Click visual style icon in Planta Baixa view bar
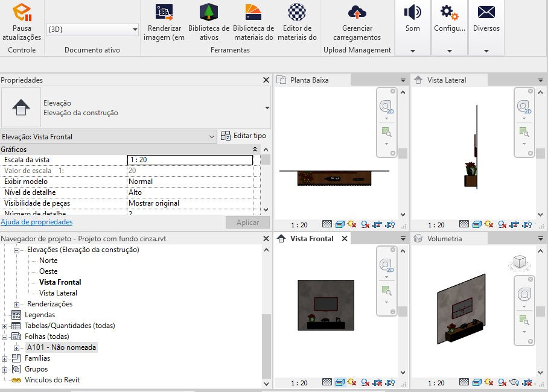This screenshot has height=392, width=548. pos(339,224)
